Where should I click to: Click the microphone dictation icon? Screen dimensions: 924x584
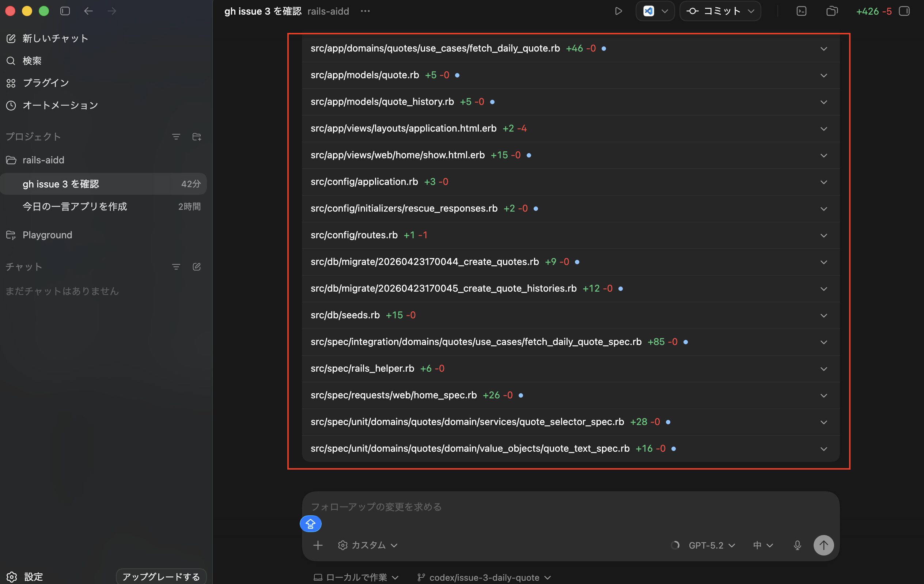pos(797,545)
